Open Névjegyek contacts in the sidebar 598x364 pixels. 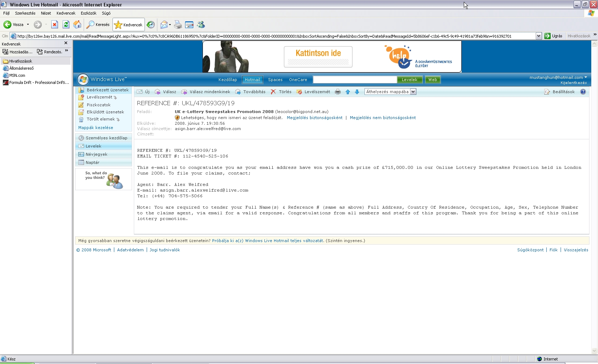coord(104,154)
